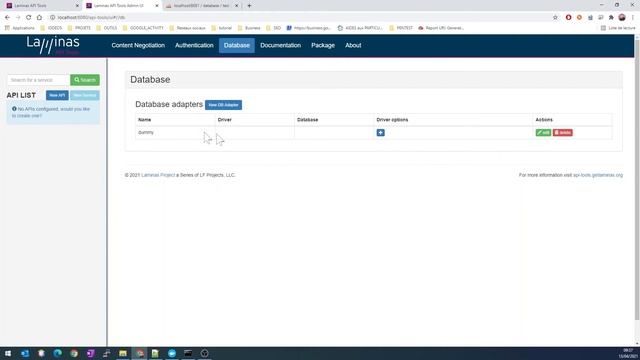
Task: Open OneNote from the taskbar
Action: [x=90, y=353]
